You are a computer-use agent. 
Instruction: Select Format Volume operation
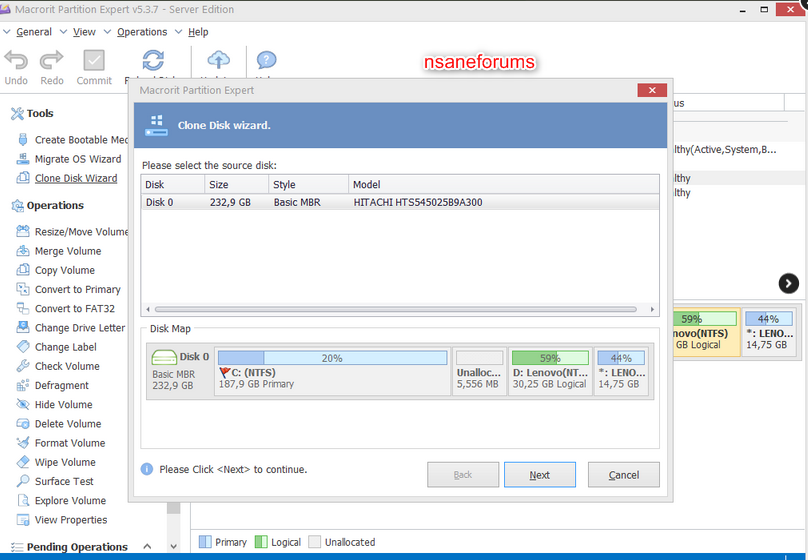pos(61,443)
